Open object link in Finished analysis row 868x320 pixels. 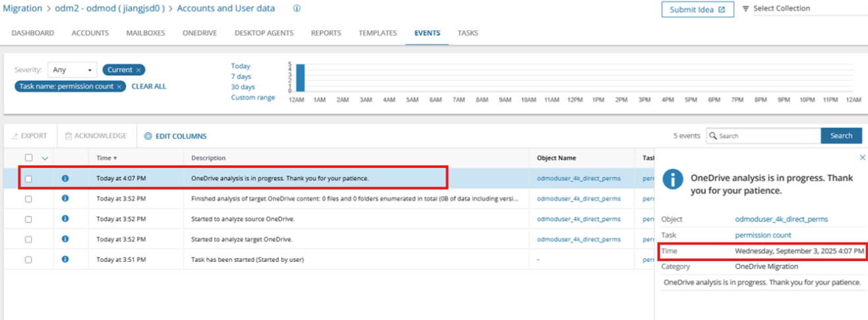click(x=579, y=199)
